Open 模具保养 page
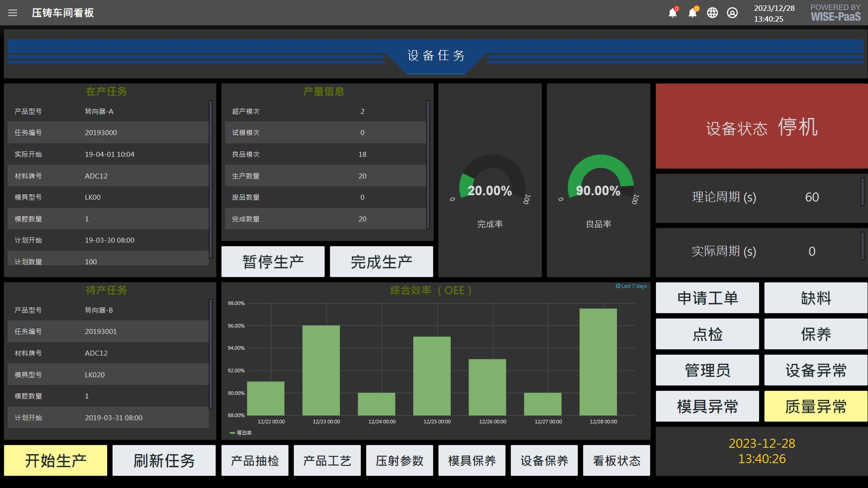This screenshot has width=868, height=488. [472, 460]
